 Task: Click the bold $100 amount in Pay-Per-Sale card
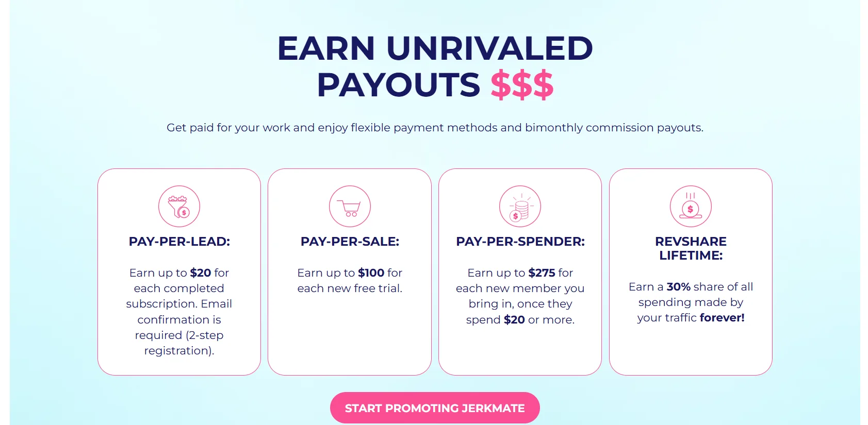coord(371,273)
